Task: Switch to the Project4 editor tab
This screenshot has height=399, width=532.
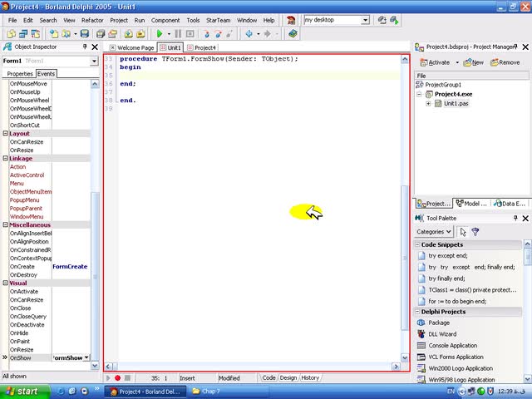Action: tap(201, 47)
